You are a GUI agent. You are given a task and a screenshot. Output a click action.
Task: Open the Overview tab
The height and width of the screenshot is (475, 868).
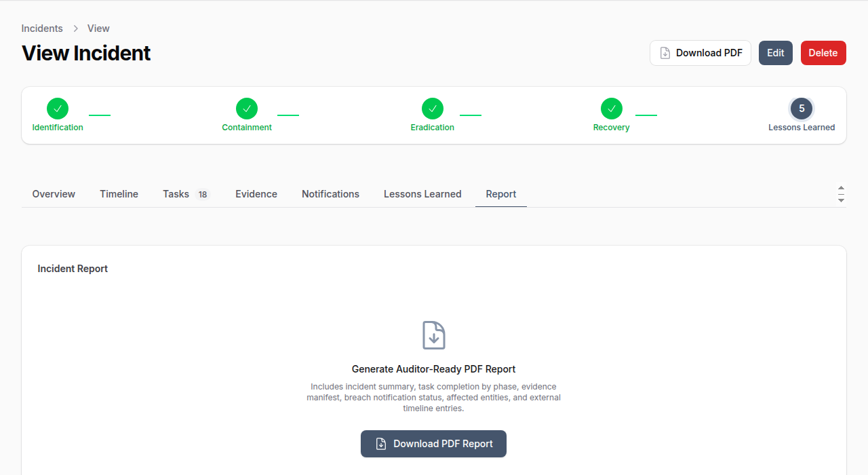[54, 194]
